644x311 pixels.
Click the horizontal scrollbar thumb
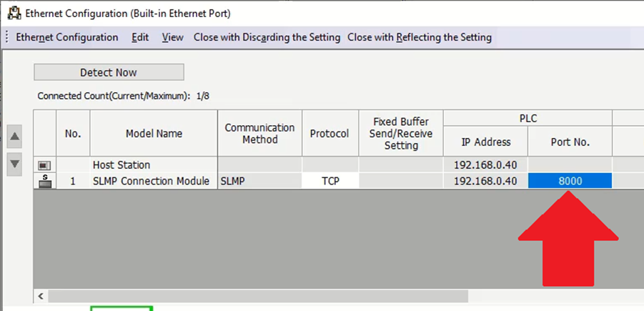point(258,296)
